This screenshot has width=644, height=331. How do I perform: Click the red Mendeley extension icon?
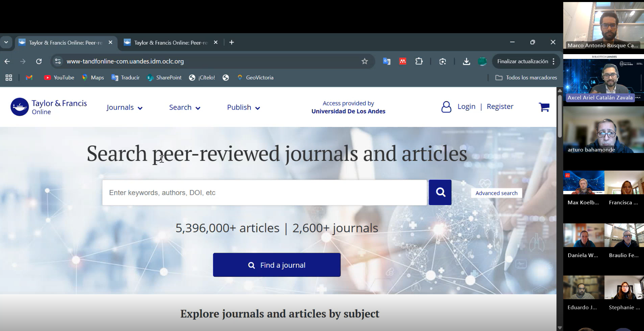click(x=403, y=61)
